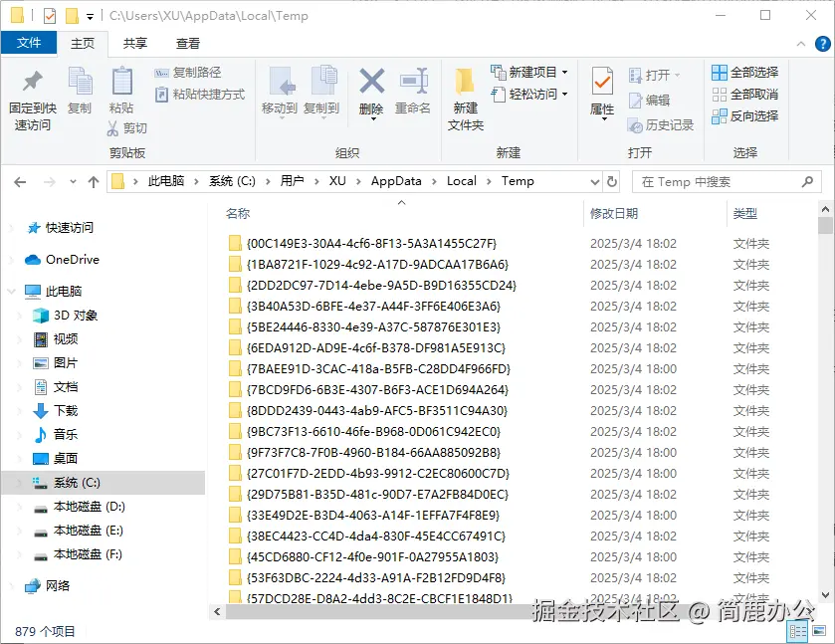Click the Move to (移动到) icon

[281, 82]
